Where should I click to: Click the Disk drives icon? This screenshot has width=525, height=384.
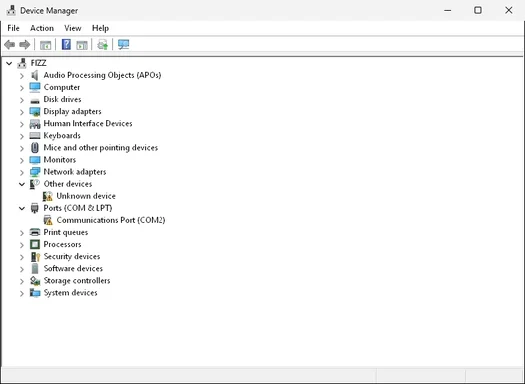(35, 100)
